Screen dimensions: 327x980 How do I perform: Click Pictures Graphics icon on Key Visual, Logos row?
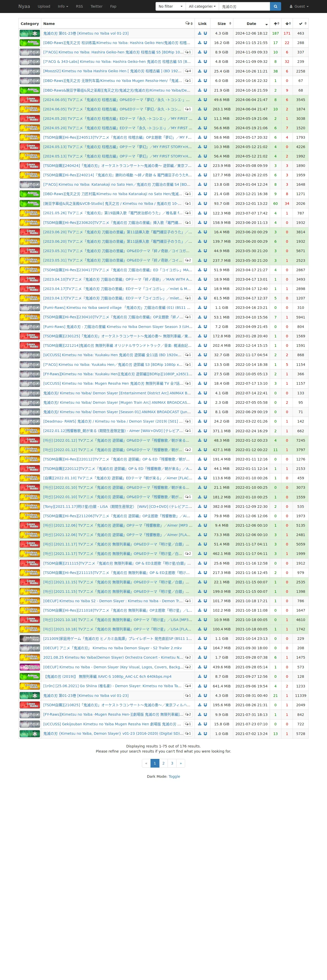tap(30, 667)
